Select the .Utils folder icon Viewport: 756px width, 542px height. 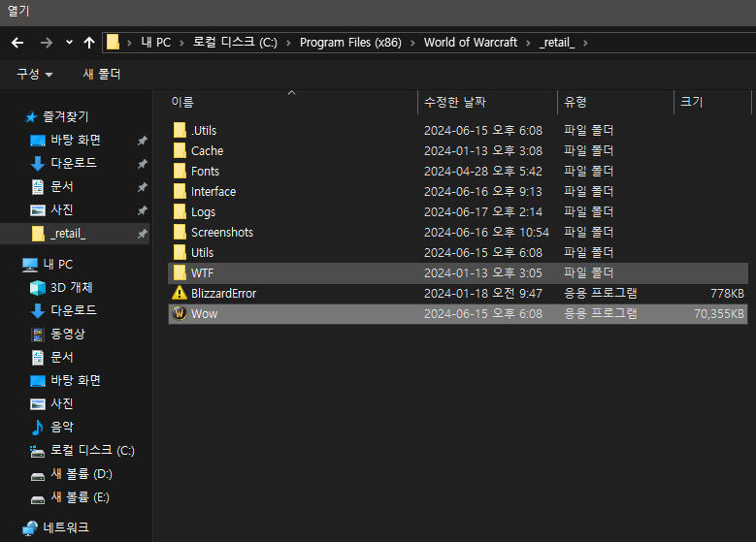(x=180, y=130)
